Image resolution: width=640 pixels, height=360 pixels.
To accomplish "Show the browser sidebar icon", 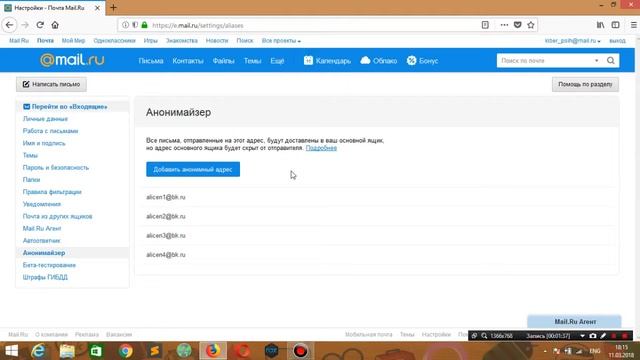I will coord(616,25).
